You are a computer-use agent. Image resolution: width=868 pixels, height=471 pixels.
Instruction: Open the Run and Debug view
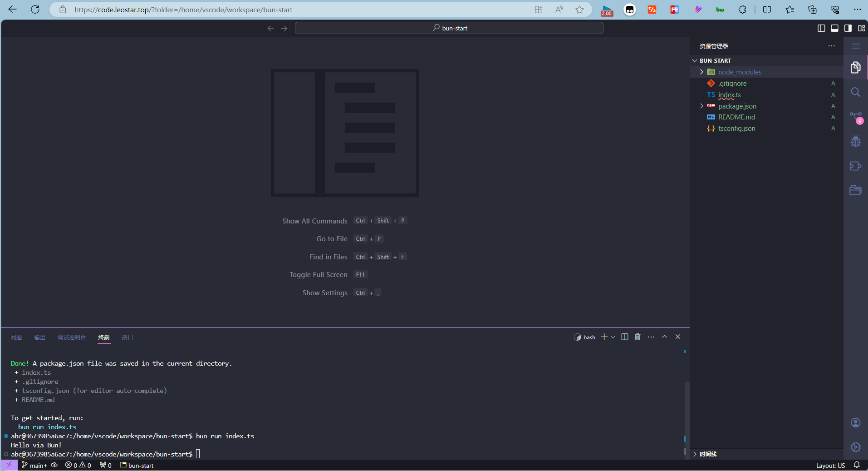tap(855, 141)
